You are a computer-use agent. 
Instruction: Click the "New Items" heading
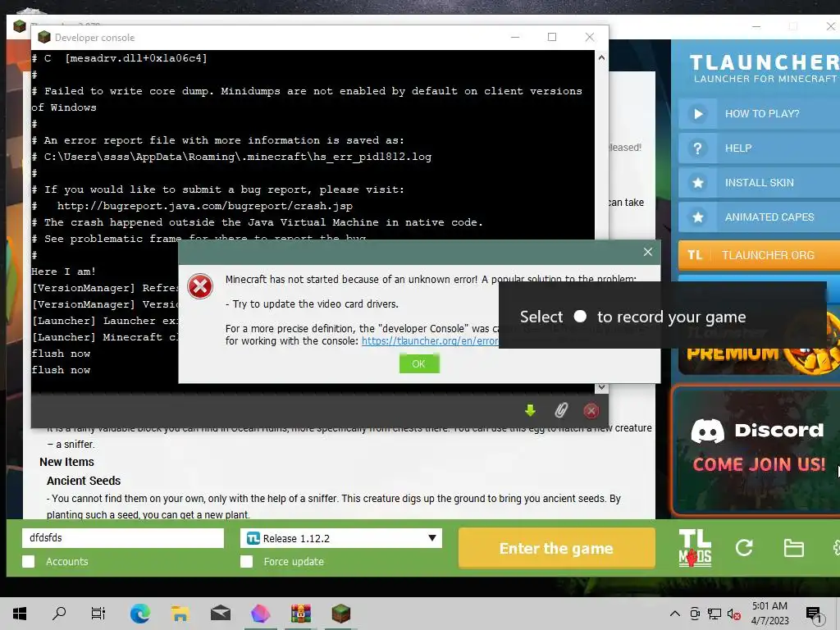click(66, 462)
